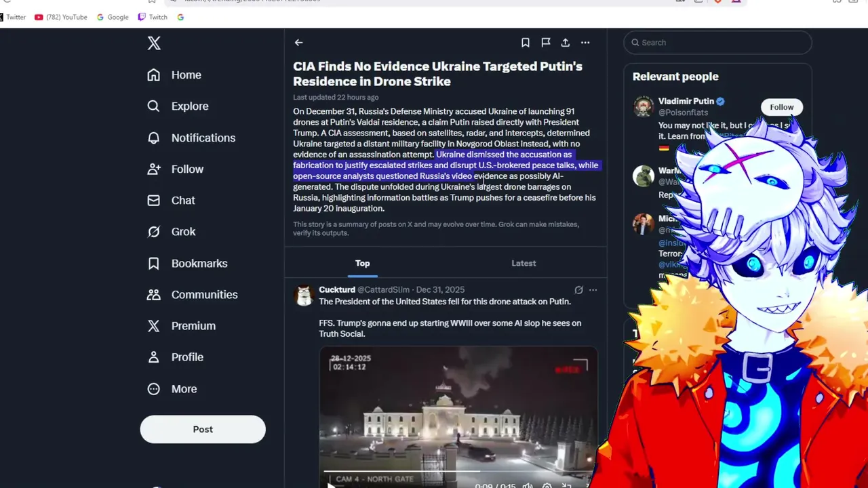Open Communities label in sidebar
The height and width of the screenshot is (488, 868).
click(x=205, y=295)
